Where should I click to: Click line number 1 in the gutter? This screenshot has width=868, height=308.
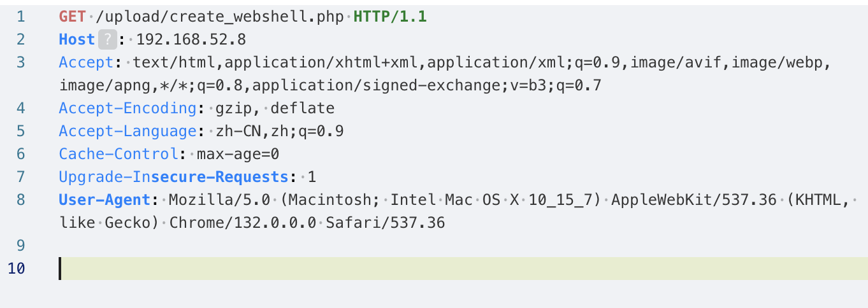pos(20,17)
